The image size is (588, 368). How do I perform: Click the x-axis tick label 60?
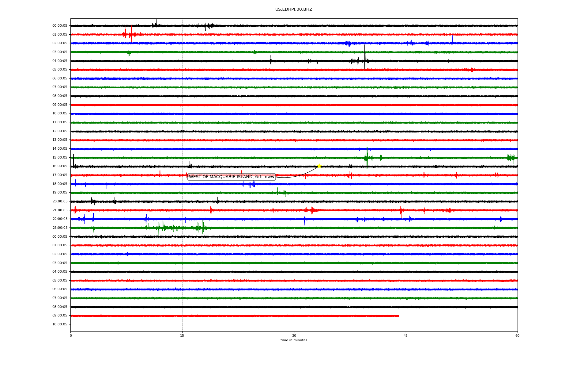click(517, 335)
